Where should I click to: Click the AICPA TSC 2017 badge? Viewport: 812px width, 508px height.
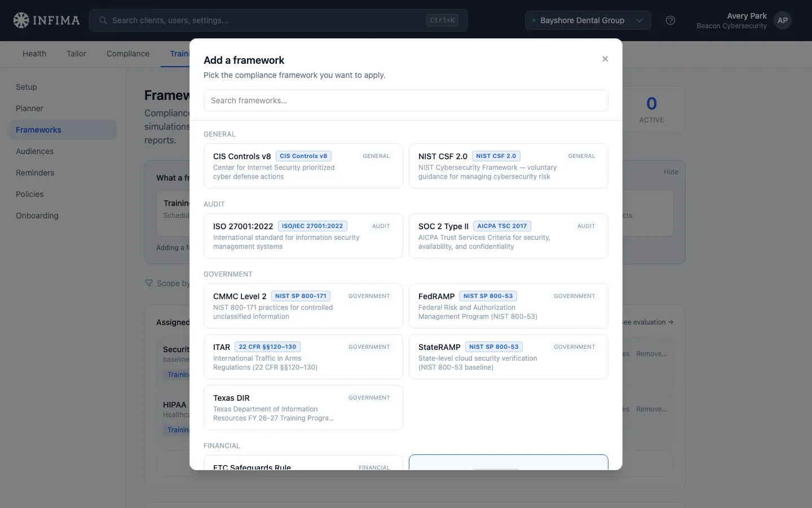[x=502, y=226]
